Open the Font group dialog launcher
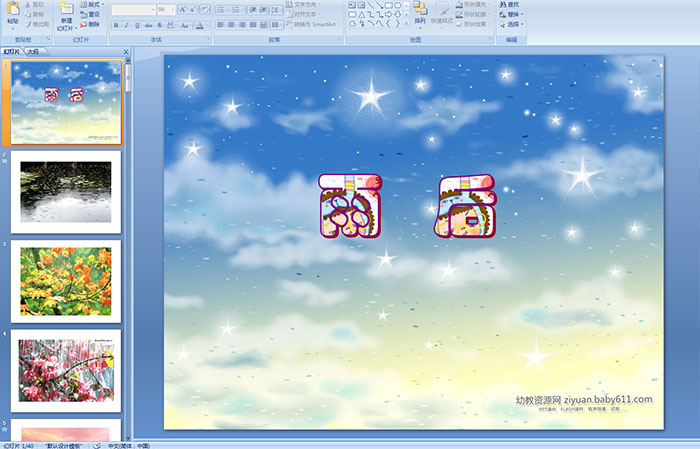 pos(208,40)
